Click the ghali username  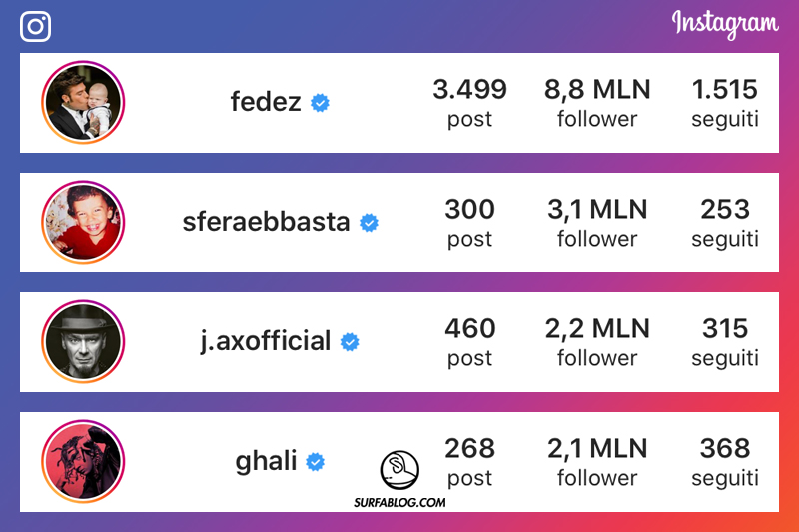266,461
